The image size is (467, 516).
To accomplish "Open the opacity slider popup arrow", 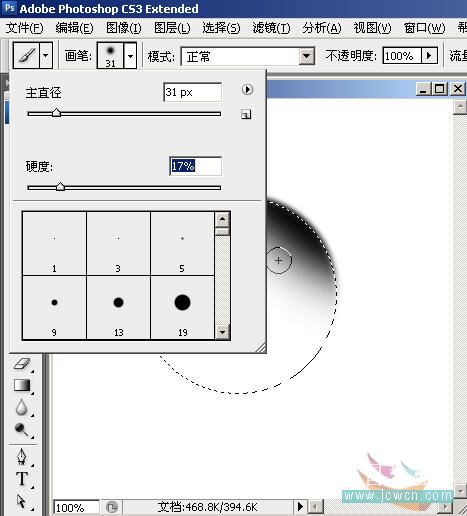I will pyautogui.click(x=429, y=56).
